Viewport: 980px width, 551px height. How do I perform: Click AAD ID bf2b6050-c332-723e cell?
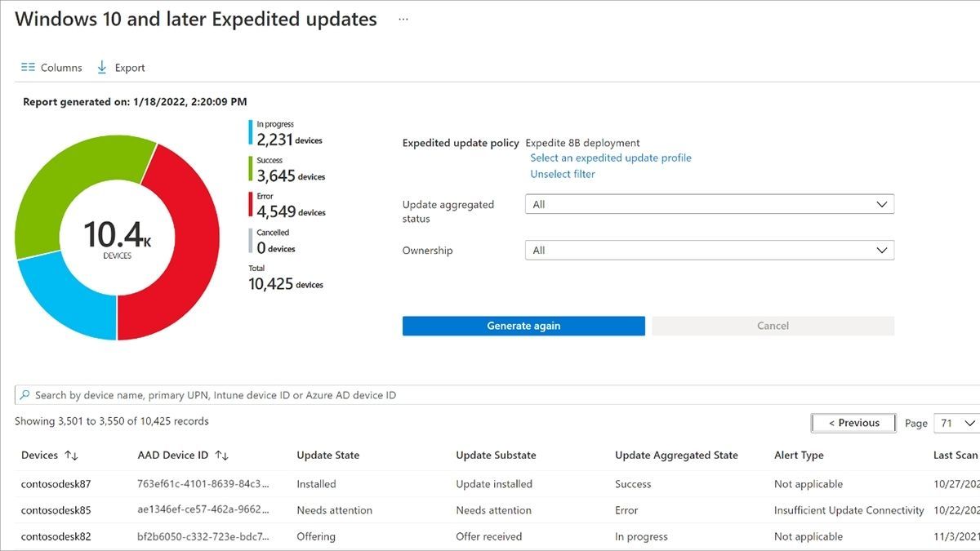click(x=203, y=536)
